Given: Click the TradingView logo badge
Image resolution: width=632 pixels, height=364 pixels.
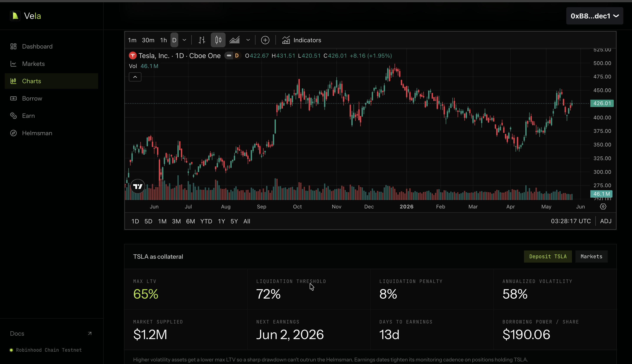Looking at the screenshot, I should coord(138,186).
